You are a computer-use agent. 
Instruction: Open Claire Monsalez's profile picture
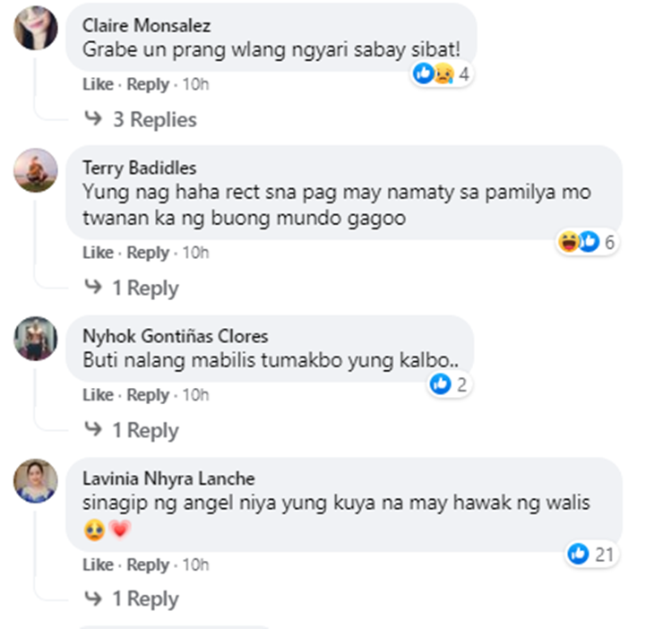[x=36, y=28]
